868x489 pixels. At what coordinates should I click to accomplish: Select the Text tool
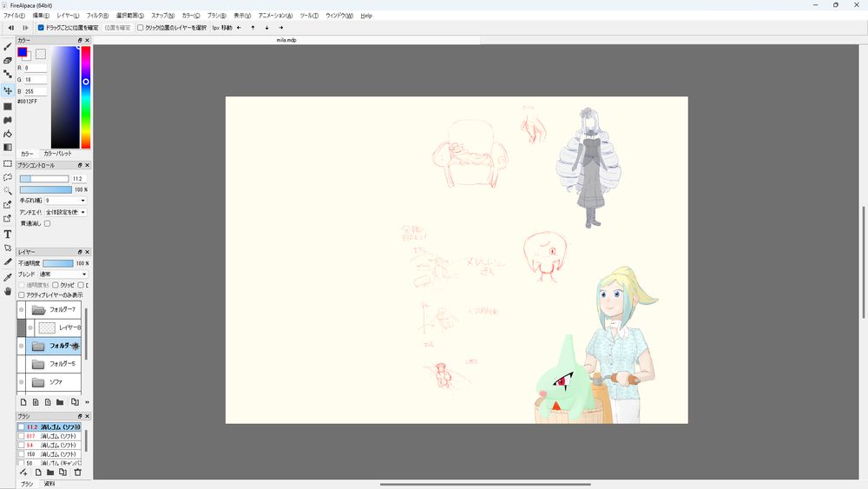pos(8,234)
